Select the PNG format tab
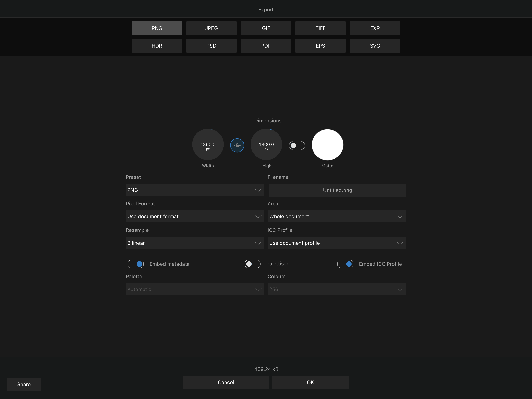 (x=157, y=28)
